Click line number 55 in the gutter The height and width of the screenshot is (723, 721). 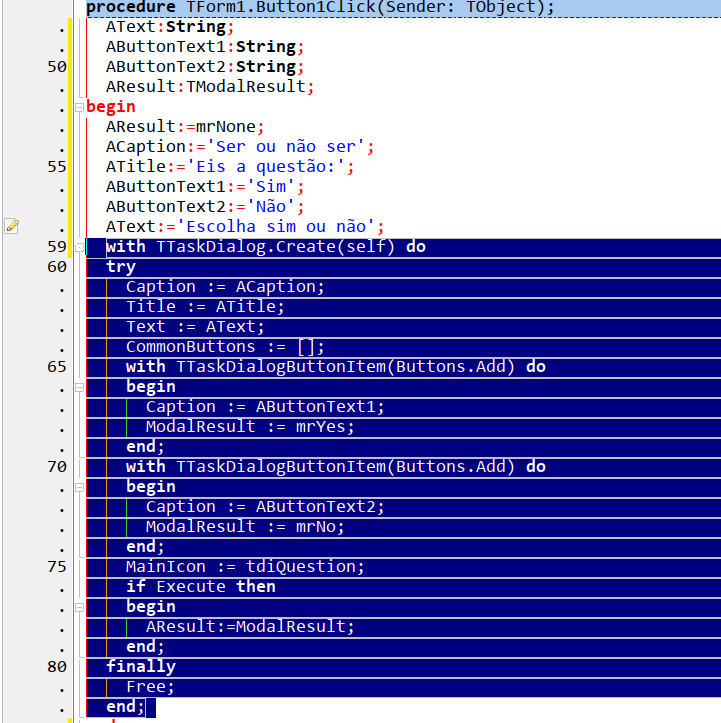click(x=57, y=167)
